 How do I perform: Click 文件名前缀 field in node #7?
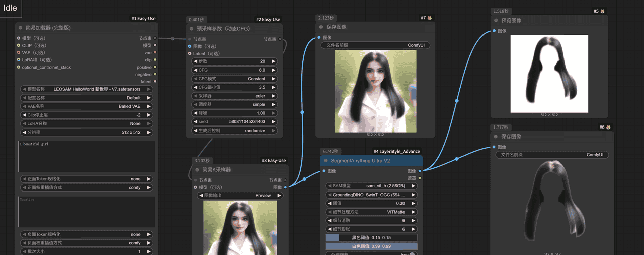point(375,45)
